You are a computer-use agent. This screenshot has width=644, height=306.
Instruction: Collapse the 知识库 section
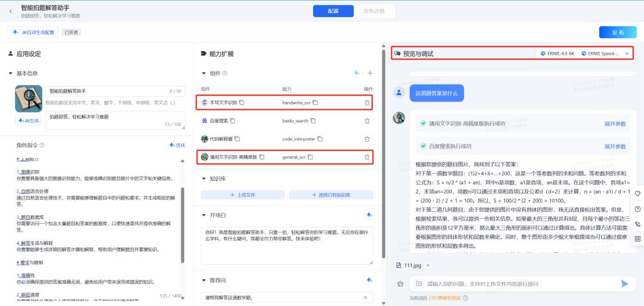203,179
